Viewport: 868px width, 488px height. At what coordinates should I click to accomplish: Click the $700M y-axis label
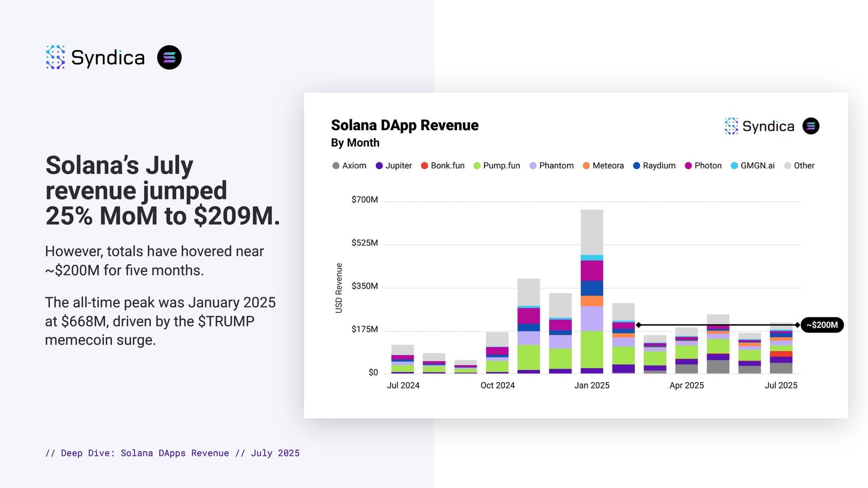(365, 200)
